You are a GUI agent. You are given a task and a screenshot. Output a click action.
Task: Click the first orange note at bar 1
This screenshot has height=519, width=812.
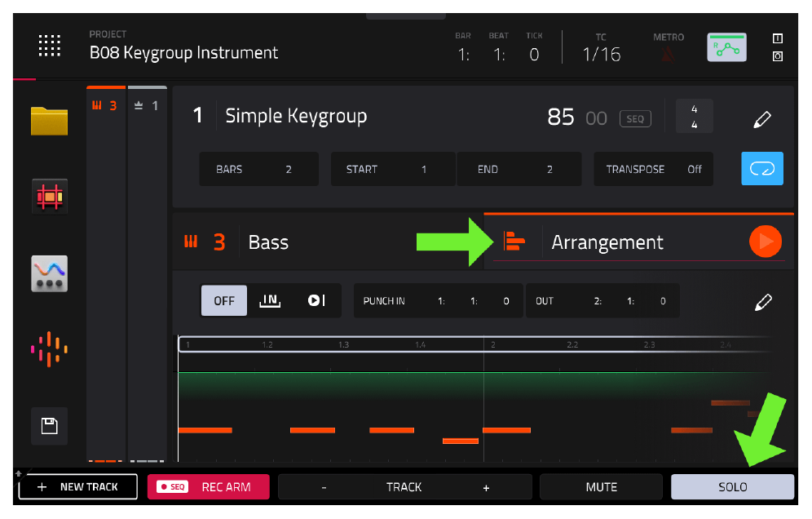point(205,430)
